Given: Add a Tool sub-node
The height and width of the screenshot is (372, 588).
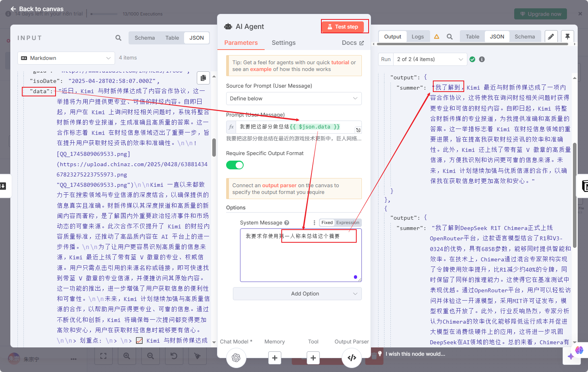Looking at the screenshot, I should tap(313, 358).
